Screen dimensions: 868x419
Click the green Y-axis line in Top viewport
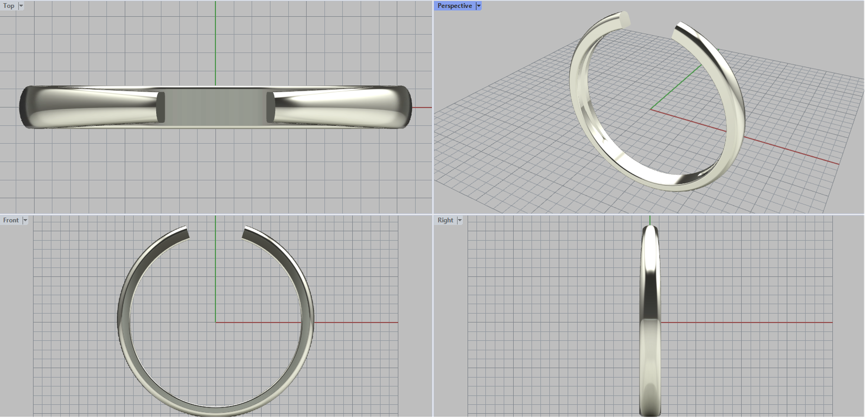[x=215, y=43]
